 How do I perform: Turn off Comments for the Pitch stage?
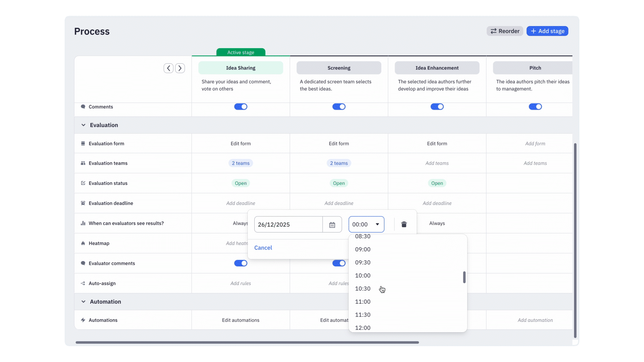[535, 106]
